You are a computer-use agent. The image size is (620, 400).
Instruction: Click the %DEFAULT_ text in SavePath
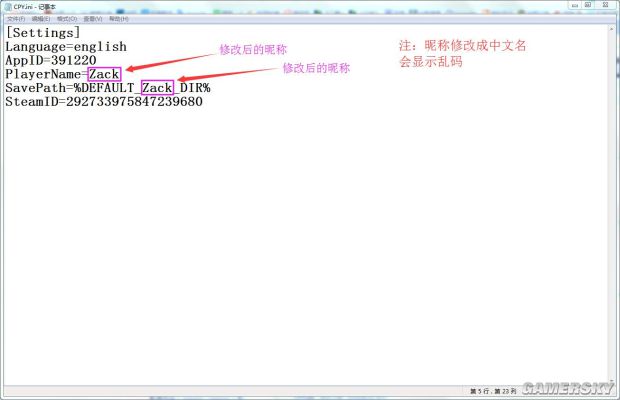(105, 88)
